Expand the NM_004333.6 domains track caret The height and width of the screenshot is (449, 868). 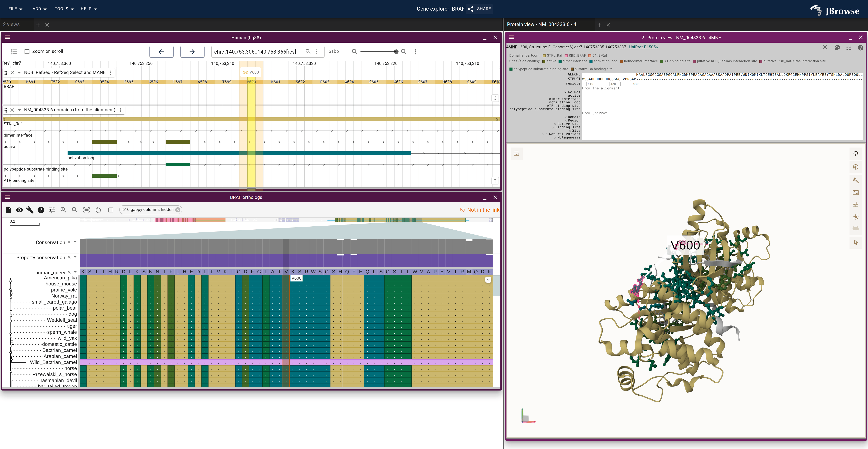tap(19, 110)
